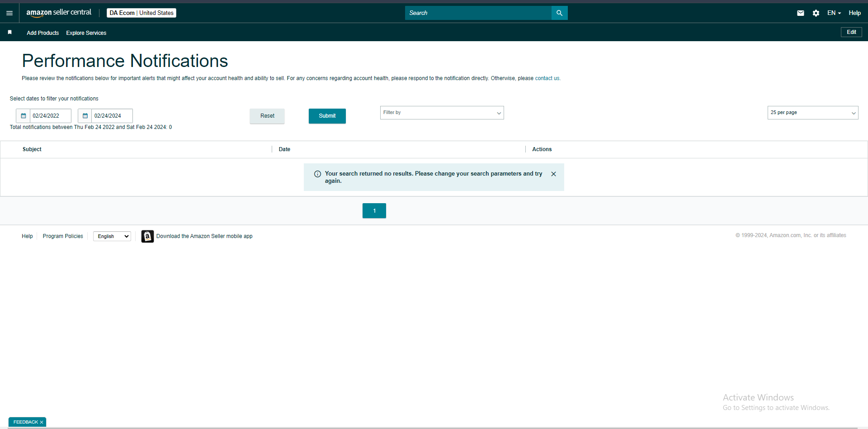This screenshot has height=429, width=868.
Task: Open the footer Help link
Action: point(27,236)
